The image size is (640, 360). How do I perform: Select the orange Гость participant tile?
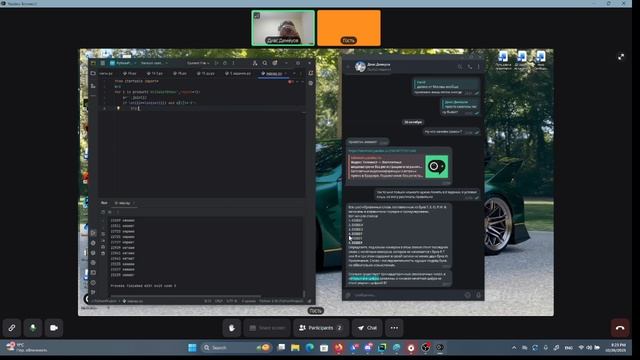[x=349, y=28]
